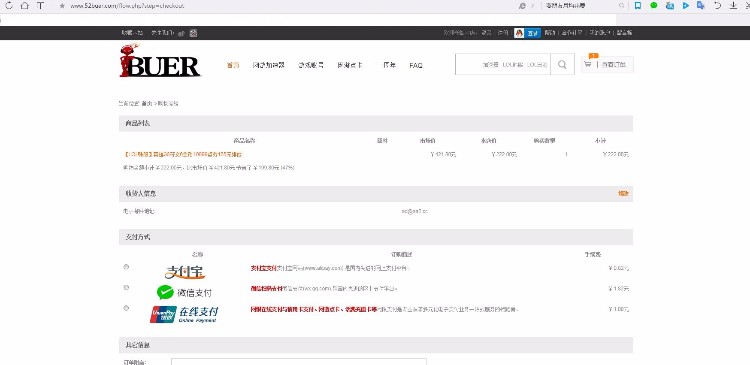Click the IE compatibility mode icon

522,6
